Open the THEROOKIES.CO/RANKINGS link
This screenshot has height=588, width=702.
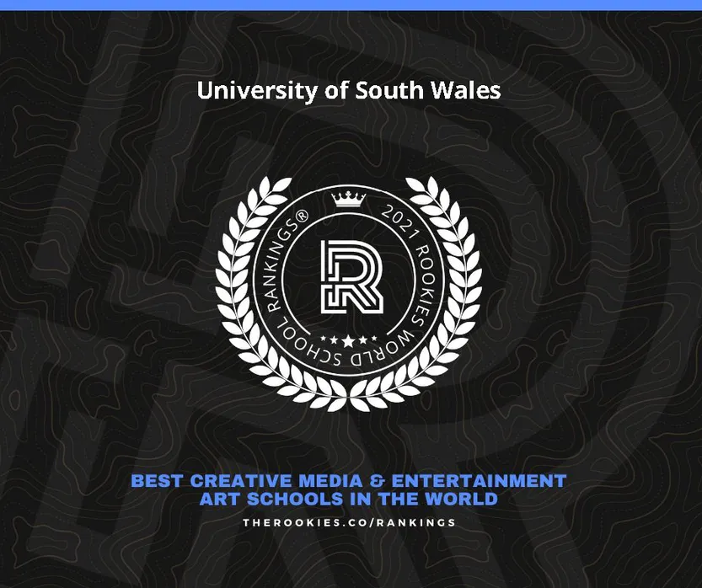(349, 522)
